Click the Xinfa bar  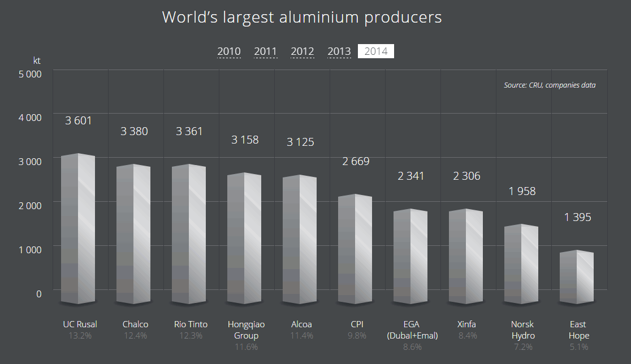click(x=466, y=256)
